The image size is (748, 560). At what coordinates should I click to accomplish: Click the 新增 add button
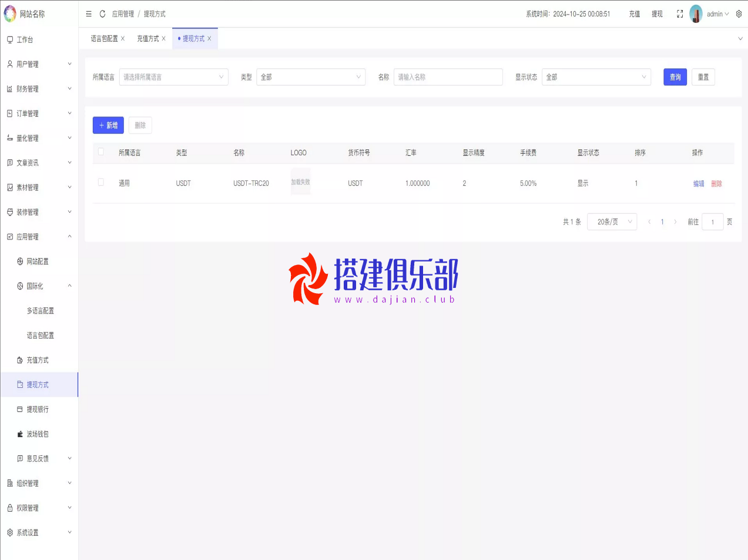tap(108, 125)
